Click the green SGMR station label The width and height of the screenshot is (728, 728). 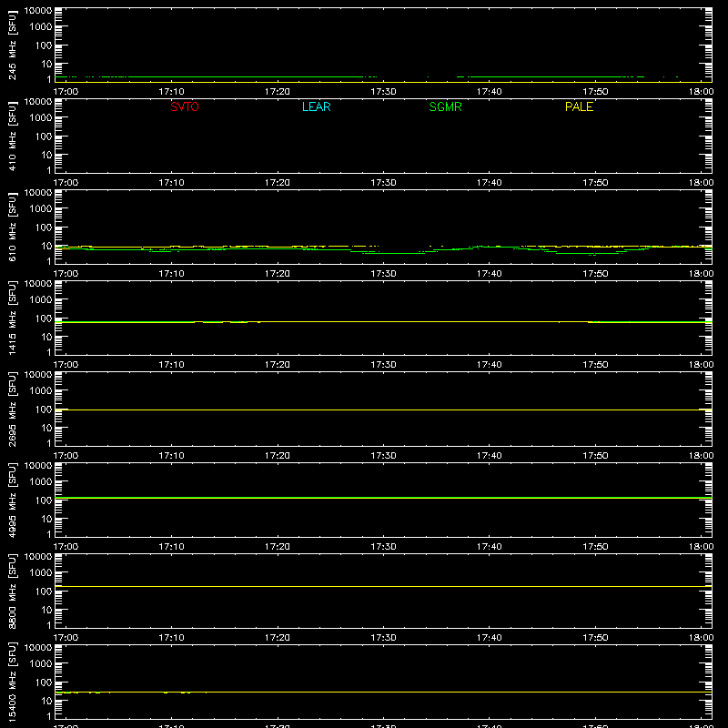(445, 106)
